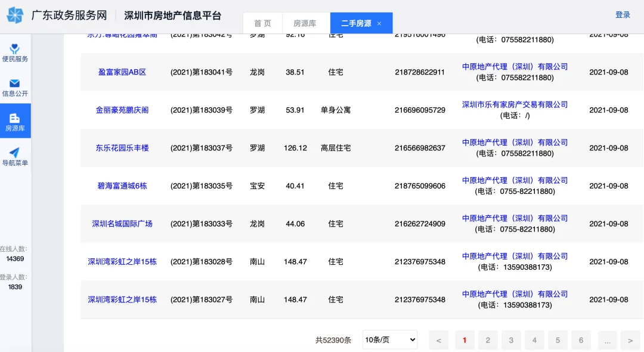
Task: Click 中原地产 agency link in row 183028号
Action: [x=515, y=257]
